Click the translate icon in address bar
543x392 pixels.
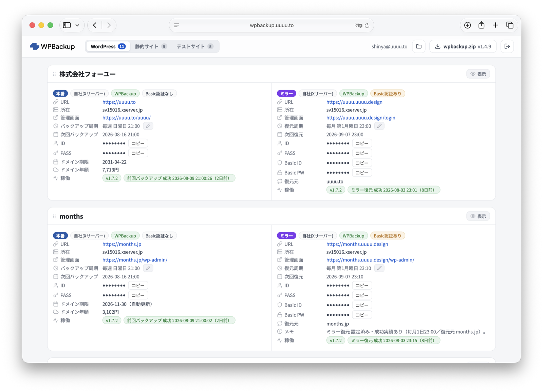[358, 25]
